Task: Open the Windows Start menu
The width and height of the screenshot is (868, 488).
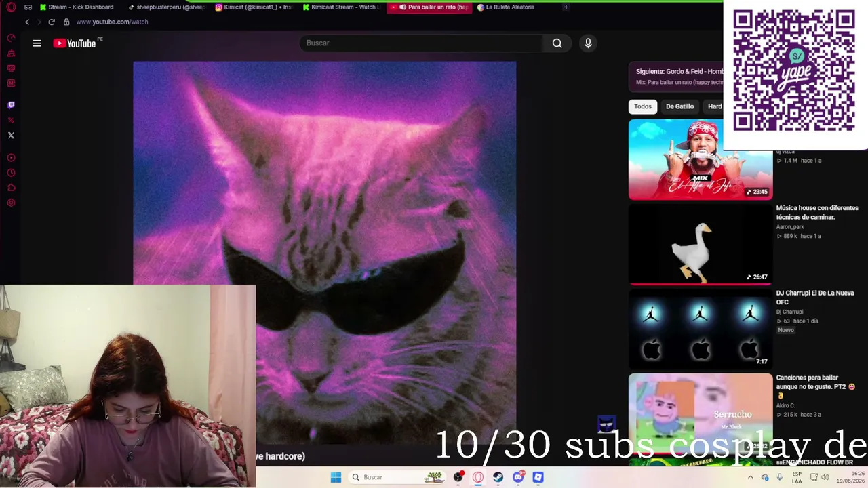Action: tap(336, 477)
